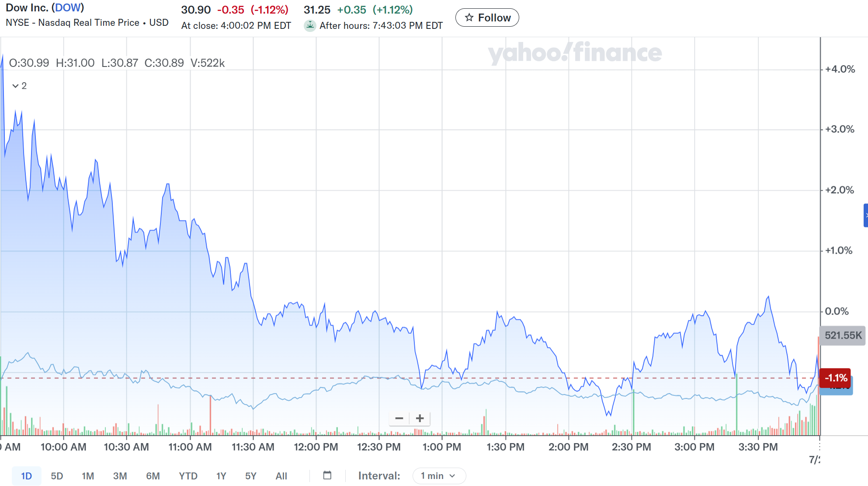Click the 0.0% y-axis label
868x486 pixels.
[x=837, y=311]
